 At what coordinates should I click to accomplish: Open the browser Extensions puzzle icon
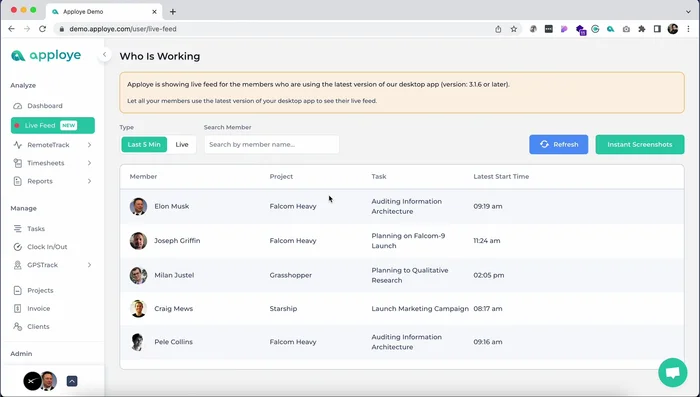[x=642, y=29]
